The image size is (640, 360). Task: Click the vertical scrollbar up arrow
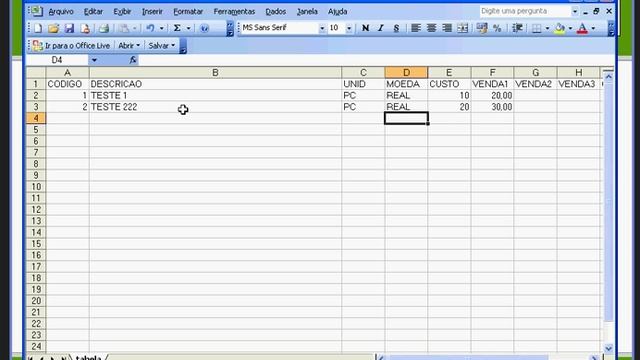pyautogui.click(x=608, y=77)
